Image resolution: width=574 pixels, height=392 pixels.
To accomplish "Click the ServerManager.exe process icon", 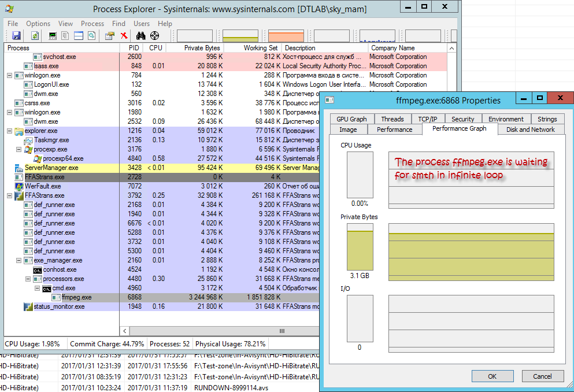I will pyautogui.click(x=19, y=168).
